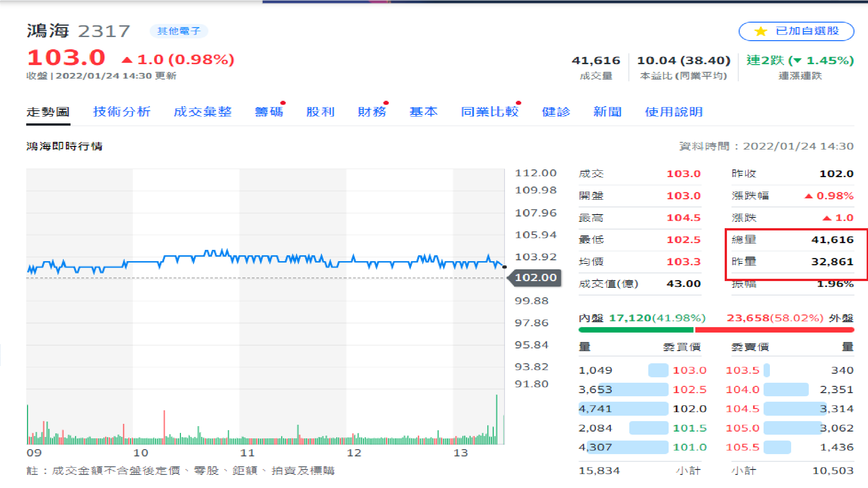Click the bid volume bar for 102.0
The width and height of the screenshot is (868, 488).
click(623, 408)
